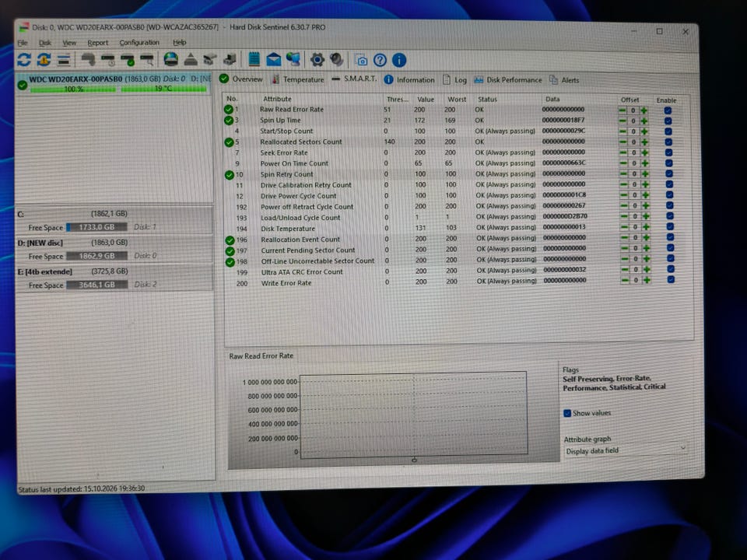Click the blue envelope email icon
This screenshot has height=560, width=747.
[x=273, y=60]
